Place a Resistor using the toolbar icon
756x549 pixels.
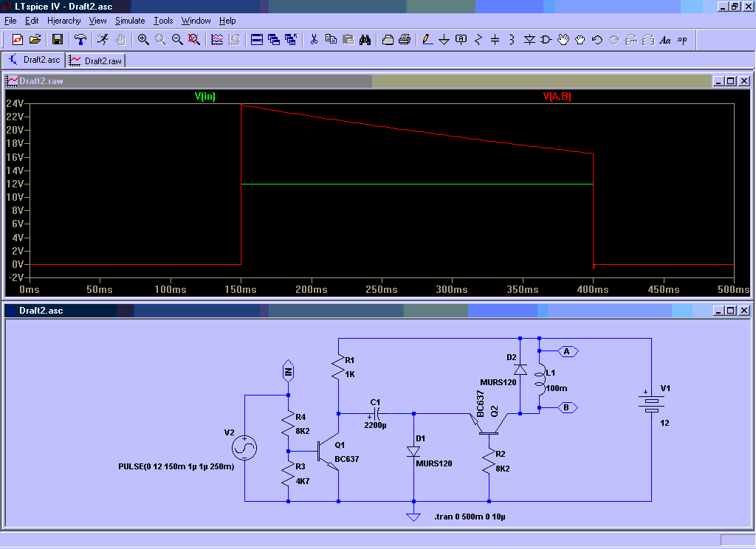click(x=478, y=40)
